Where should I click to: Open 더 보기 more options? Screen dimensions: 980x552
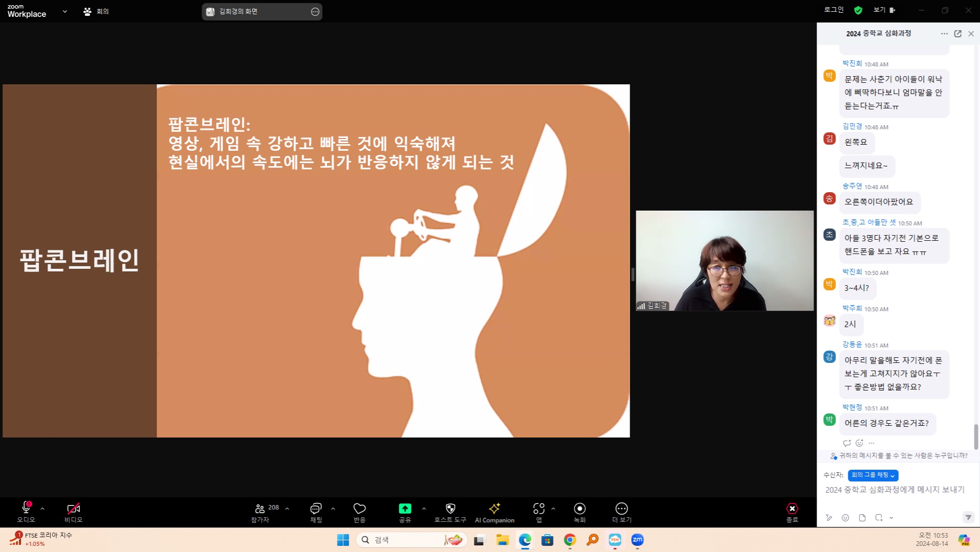click(622, 512)
